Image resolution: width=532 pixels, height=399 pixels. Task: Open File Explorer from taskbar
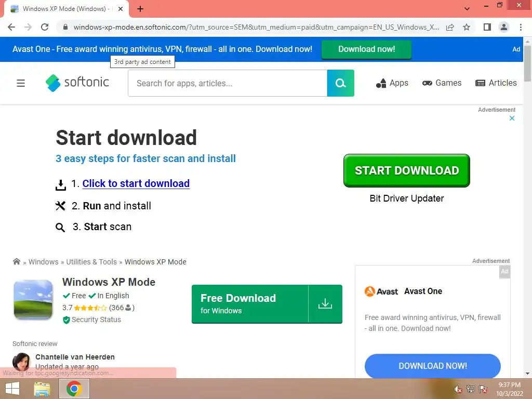point(42,389)
